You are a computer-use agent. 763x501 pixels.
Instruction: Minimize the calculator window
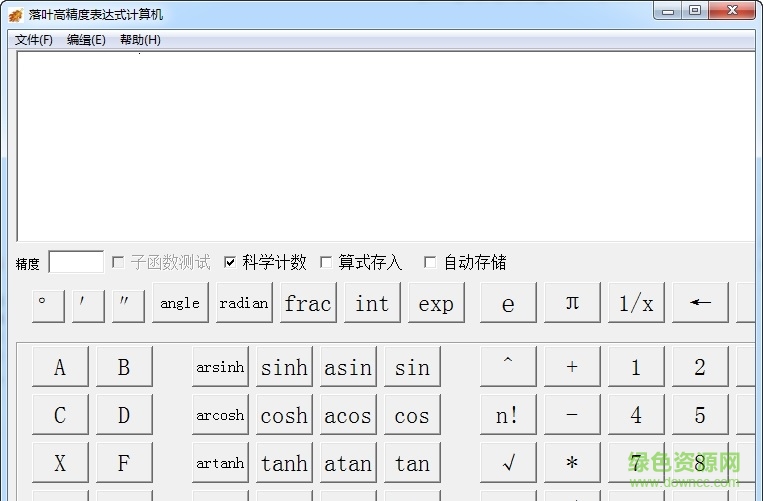[668, 11]
